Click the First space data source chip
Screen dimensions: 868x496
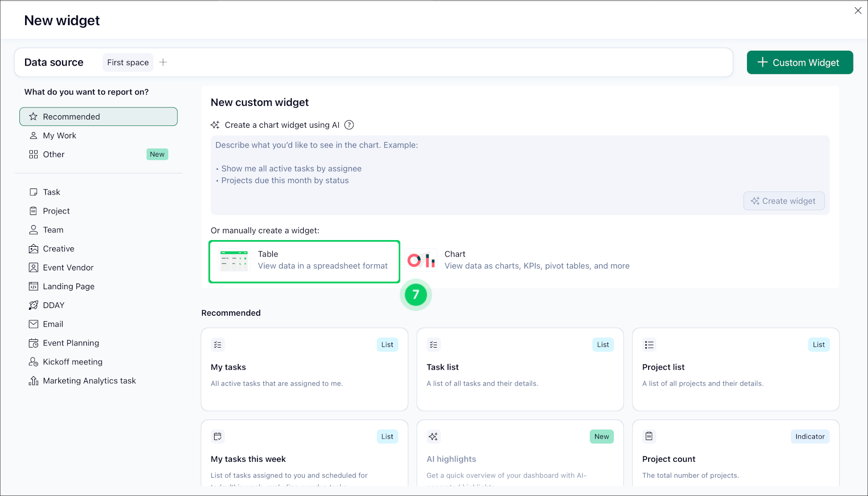coord(128,63)
